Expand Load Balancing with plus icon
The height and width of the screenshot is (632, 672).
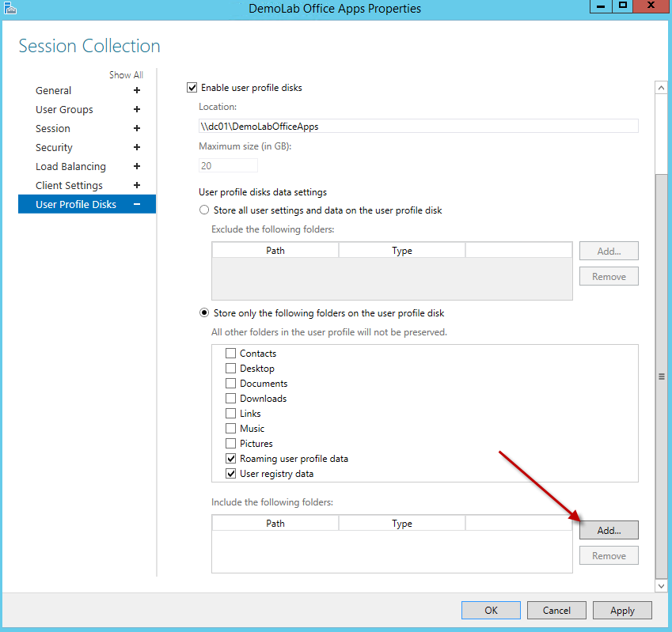[x=137, y=167]
